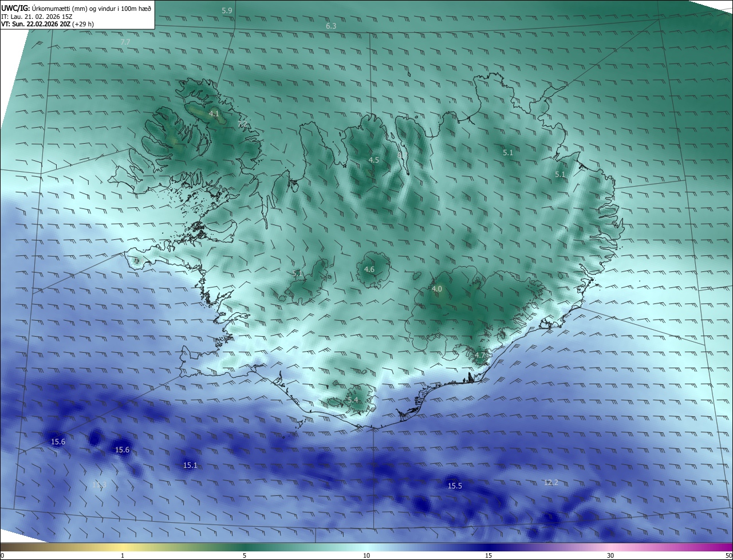
Task: Select the 'VT: Sun. 22.02.2026 20Z (+29 h)' line
Action: coord(48,25)
